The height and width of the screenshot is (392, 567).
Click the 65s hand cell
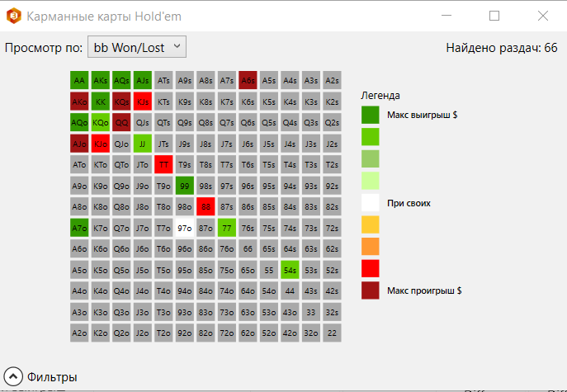(269, 248)
